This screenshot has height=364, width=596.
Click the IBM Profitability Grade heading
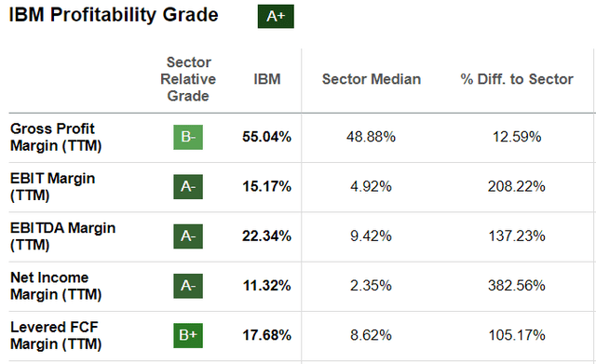114,15
